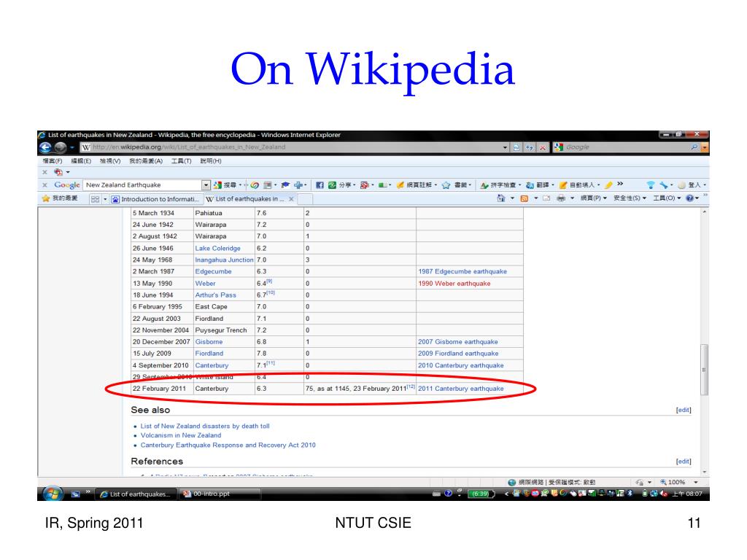Click the New Zealand Earthquake toolbar search field
Image resolution: width=747 pixels, height=560 pixels.
click(x=142, y=184)
